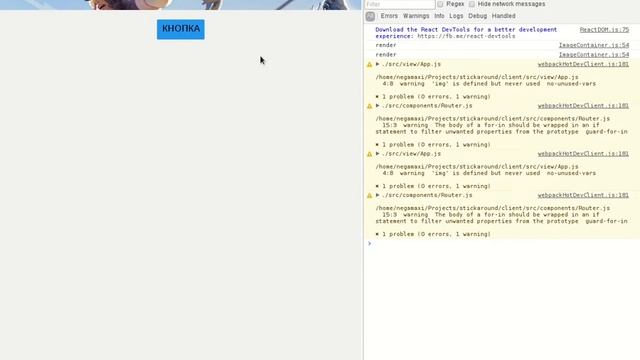Expand the first ./src/view/App.js warning
The height and width of the screenshot is (360, 640).
coord(378,64)
